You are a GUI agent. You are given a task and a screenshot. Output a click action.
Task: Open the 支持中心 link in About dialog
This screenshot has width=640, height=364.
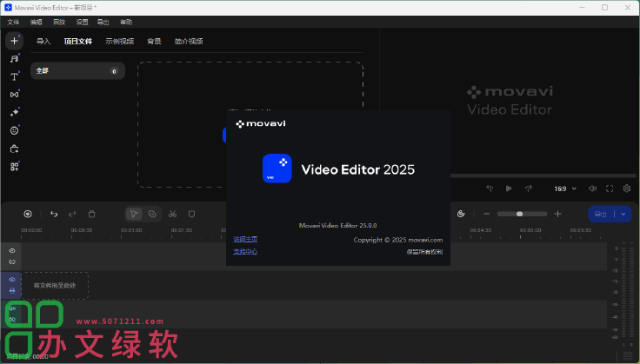tap(245, 251)
